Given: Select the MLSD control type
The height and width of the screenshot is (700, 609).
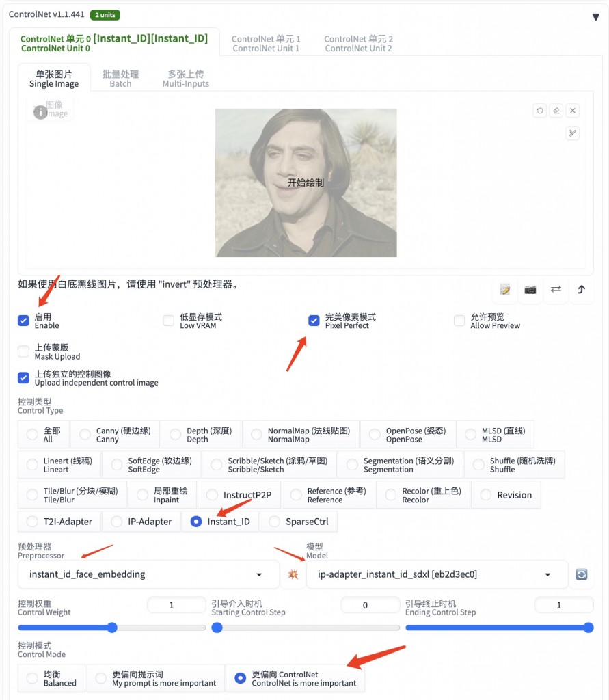Looking at the screenshot, I should click(495, 434).
